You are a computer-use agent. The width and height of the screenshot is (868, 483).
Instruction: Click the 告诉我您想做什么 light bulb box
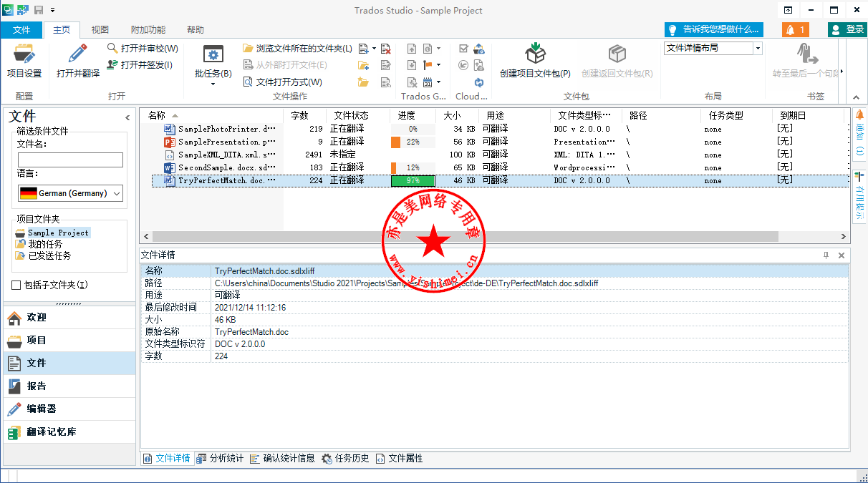[713, 29]
